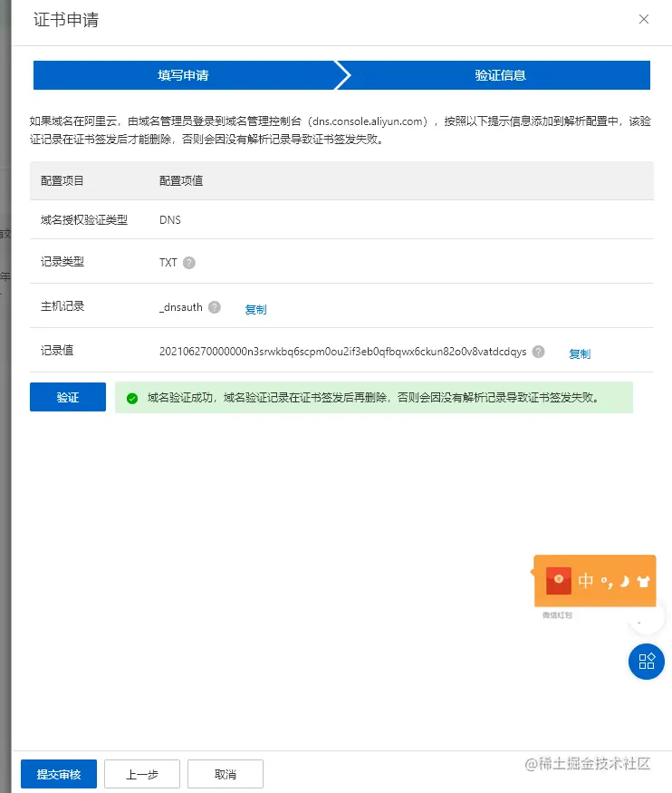This screenshot has width=672, height=793.
Task: Click the 记录值 label
Action: coord(56,350)
